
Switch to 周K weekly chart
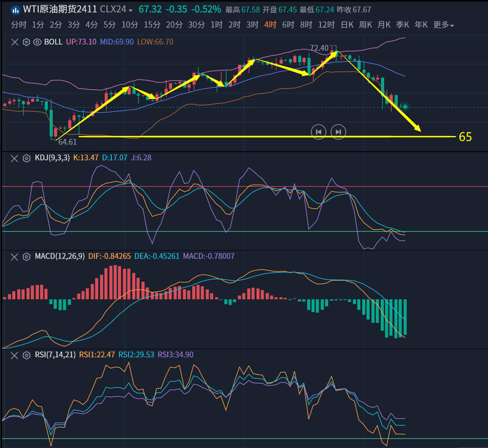[365, 25]
